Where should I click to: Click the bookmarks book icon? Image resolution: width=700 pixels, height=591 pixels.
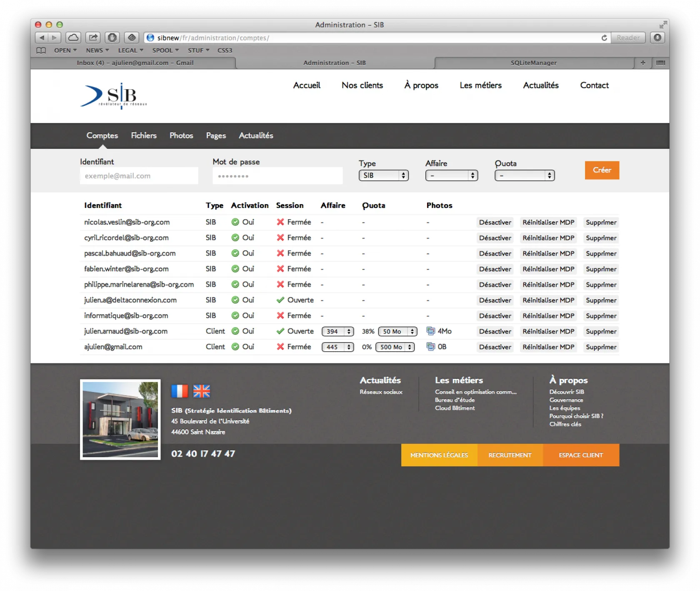point(41,50)
